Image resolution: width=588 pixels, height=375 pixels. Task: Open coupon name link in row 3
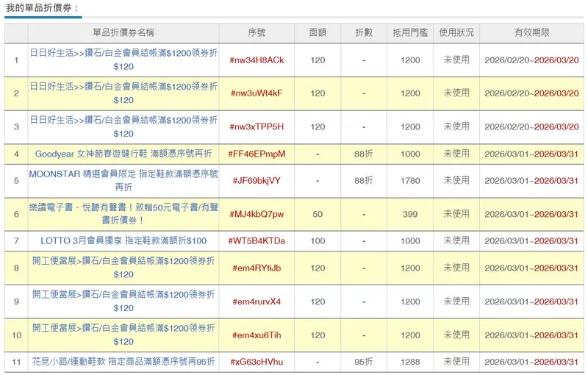click(123, 126)
